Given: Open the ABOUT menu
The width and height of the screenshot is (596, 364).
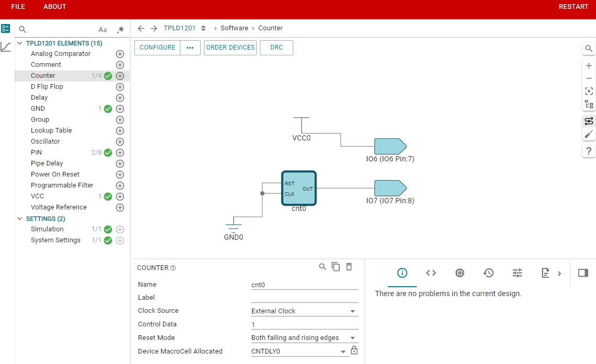Looking at the screenshot, I should click(55, 7).
